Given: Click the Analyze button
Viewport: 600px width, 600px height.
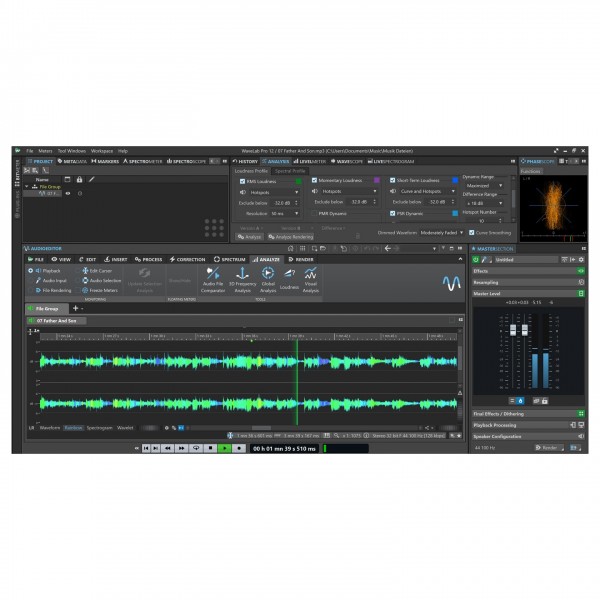Looking at the screenshot, I should click(x=249, y=237).
